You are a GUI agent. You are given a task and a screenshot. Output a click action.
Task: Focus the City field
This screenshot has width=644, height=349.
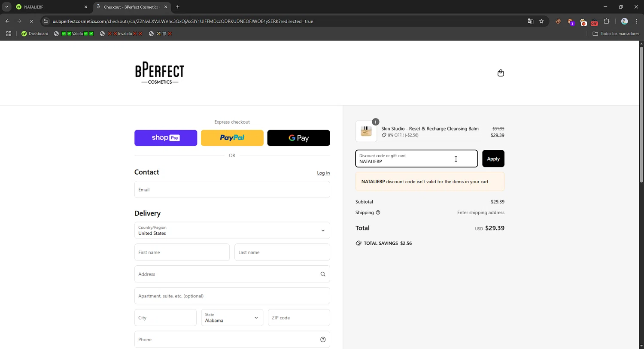165,318
